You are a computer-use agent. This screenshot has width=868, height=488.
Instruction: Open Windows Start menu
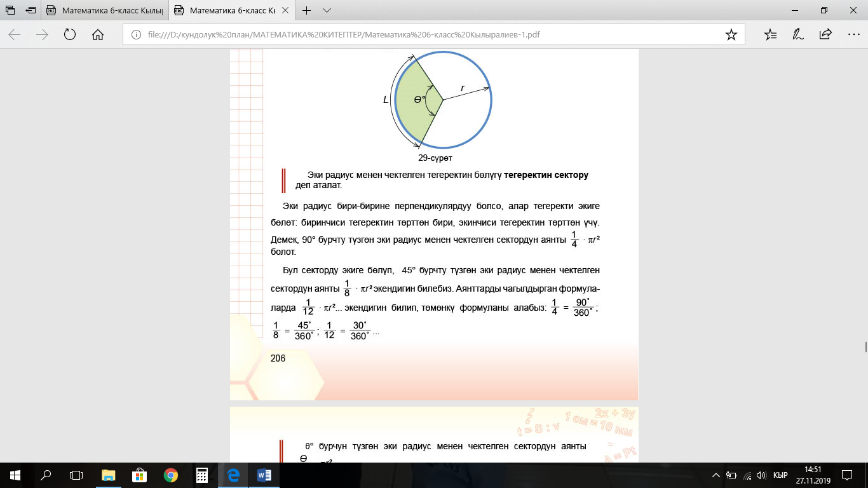[x=15, y=475]
